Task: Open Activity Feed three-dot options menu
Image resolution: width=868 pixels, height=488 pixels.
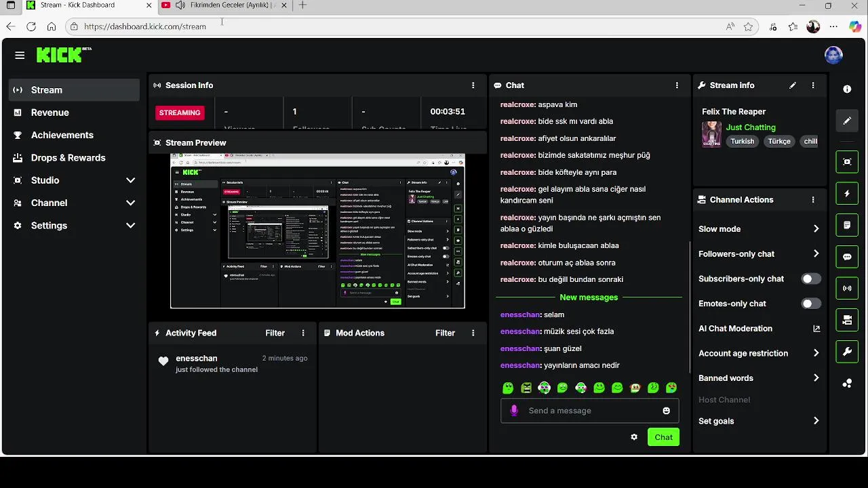Action: coord(303,333)
